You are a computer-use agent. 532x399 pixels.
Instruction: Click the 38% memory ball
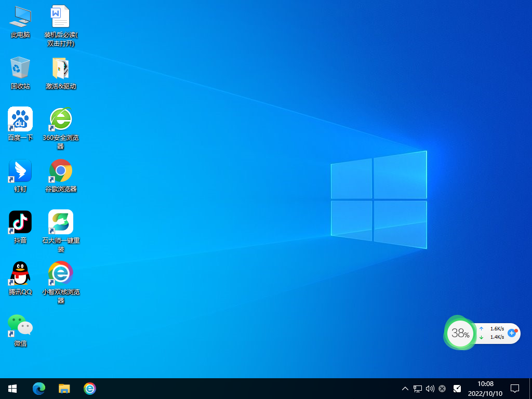tap(460, 333)
